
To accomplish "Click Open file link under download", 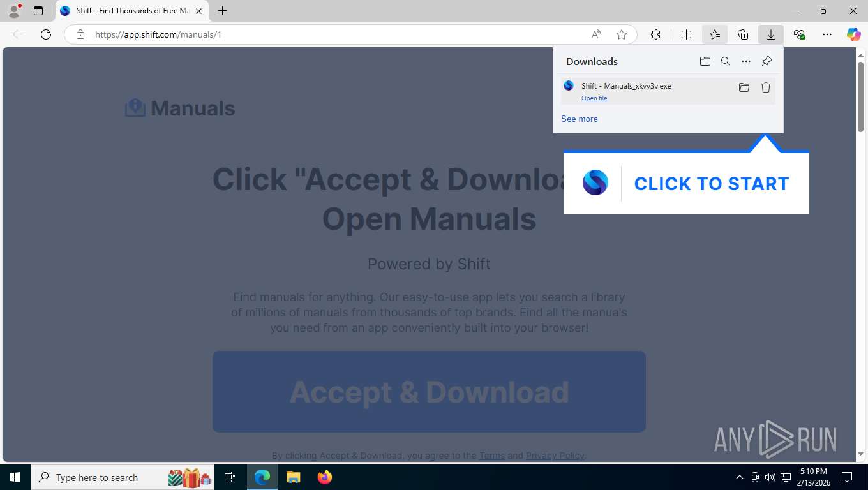I will (x=594, y=98).
